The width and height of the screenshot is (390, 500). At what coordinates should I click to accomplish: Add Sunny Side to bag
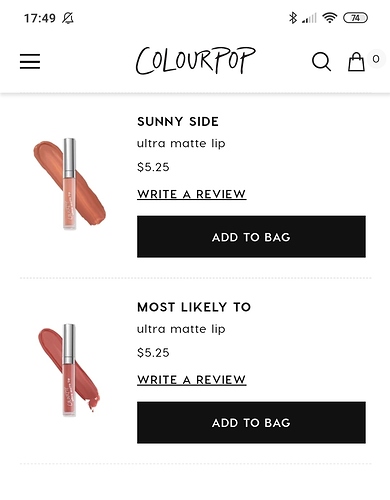pos(251,237)
